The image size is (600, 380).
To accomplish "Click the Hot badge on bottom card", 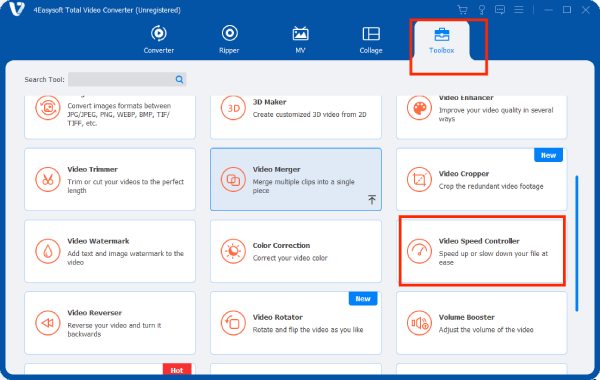I will point(177,369).
